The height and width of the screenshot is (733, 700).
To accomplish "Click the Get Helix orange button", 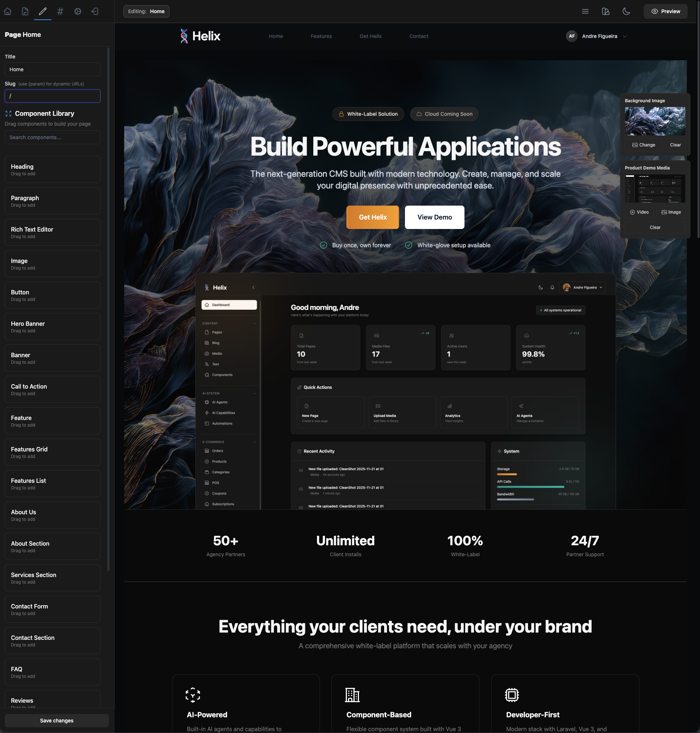I will coord(372,217).
